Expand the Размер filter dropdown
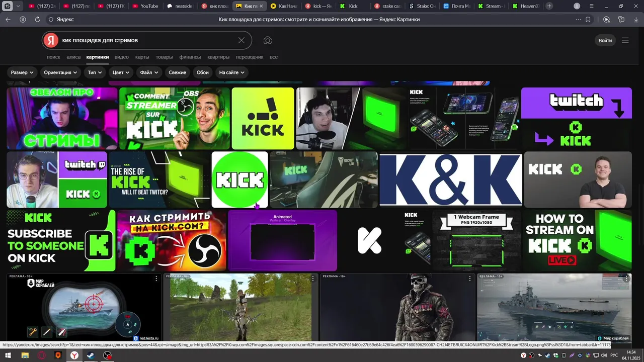Screen dimensions: 644x362 click(22, 72)
